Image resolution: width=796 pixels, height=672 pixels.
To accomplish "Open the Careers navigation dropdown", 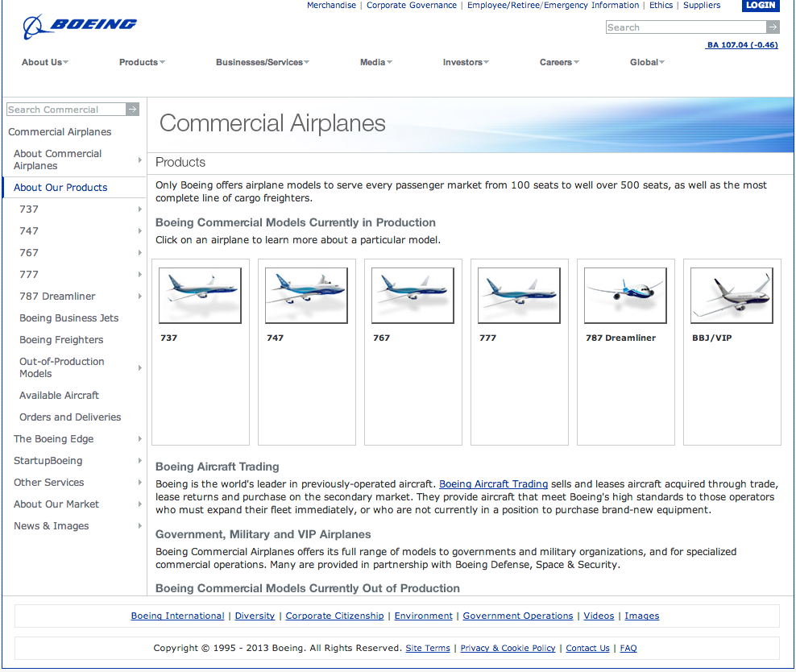I will coord(559,61).
